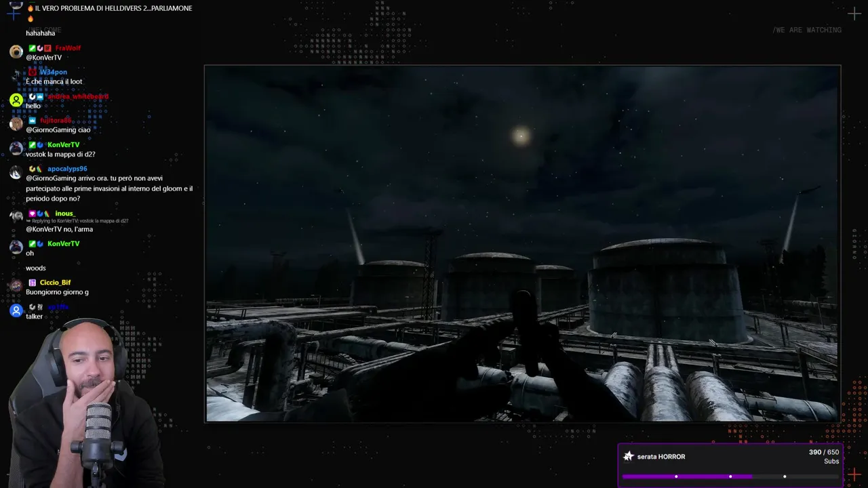Open FraWolf's username in chat
The height and width of the screenshot is (488, 868).
pyautogui.click(x=68, y=48)
